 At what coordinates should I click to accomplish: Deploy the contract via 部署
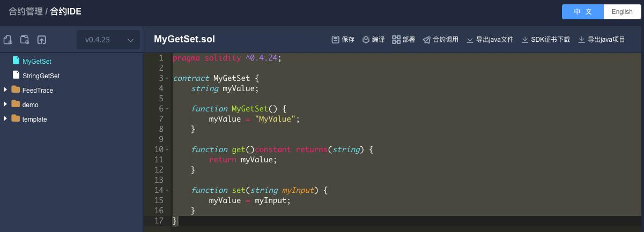click(404, 40)
